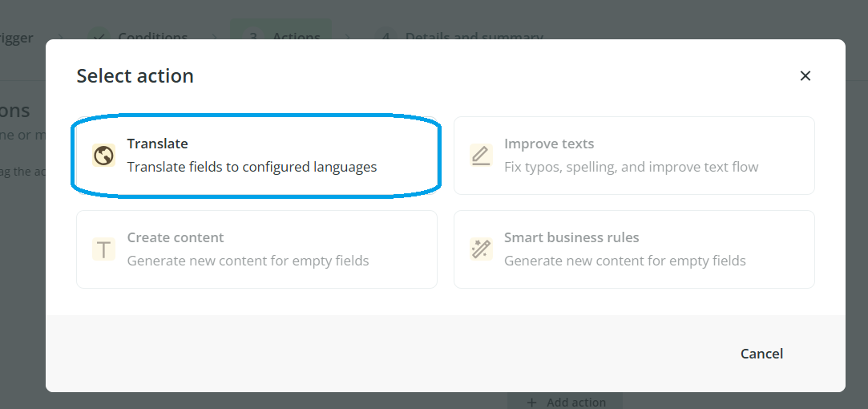The image size is (868, 409).
Task: Choose the Improve texts action title
Action: pos(549,144)
